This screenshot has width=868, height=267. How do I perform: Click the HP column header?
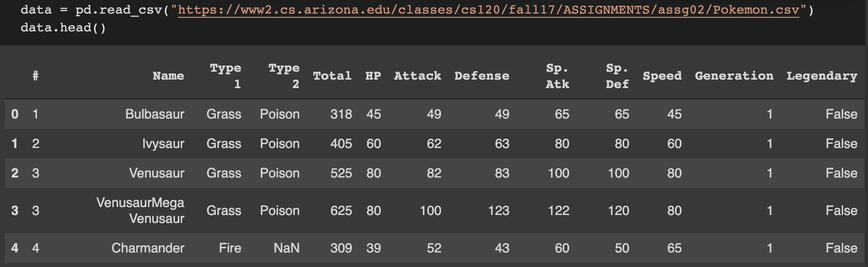click(x=373, y=76)
